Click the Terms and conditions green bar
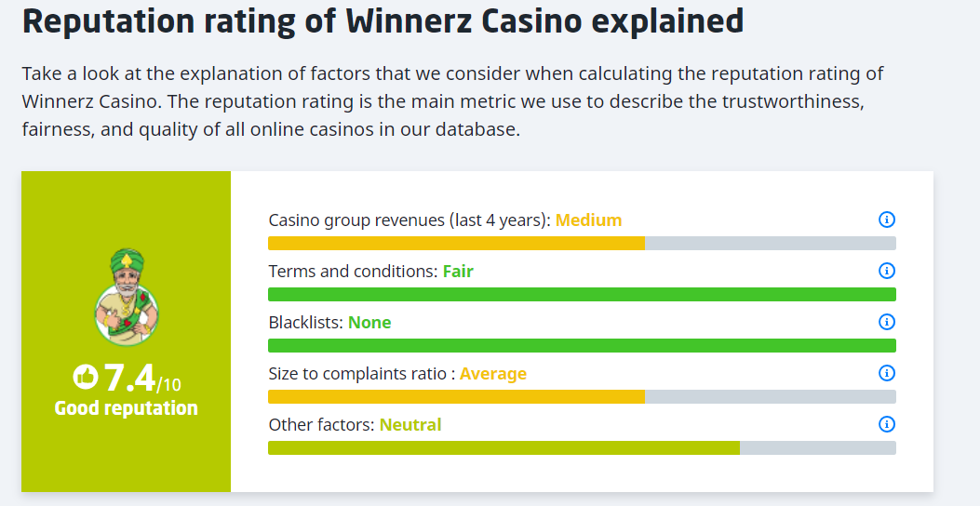The image size is (980, 506). (582, 295)
